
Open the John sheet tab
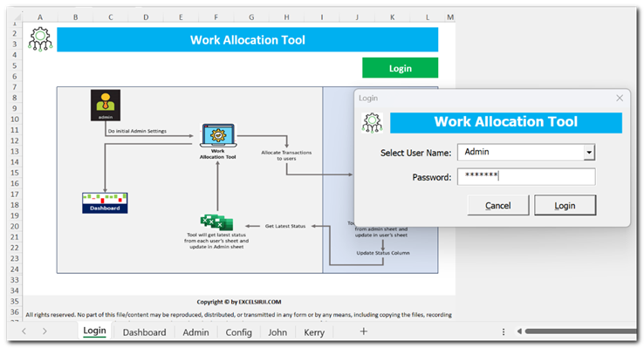click(277, 332)
